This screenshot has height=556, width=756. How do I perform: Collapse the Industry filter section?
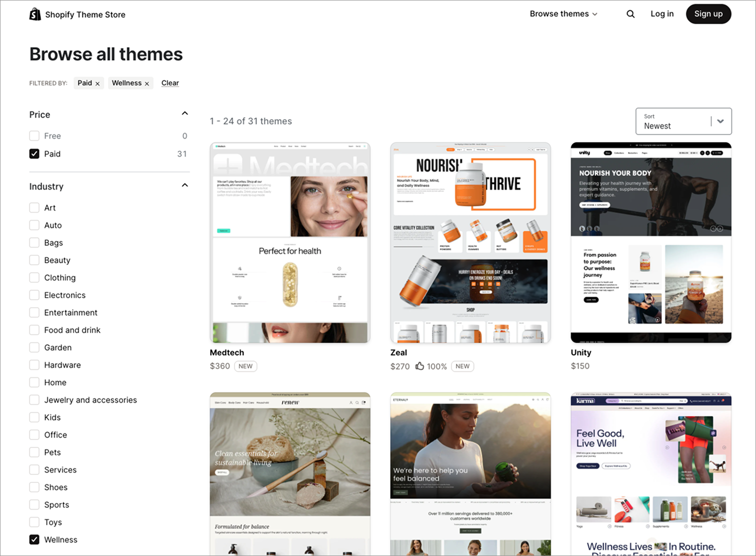(x=184, y=185)
